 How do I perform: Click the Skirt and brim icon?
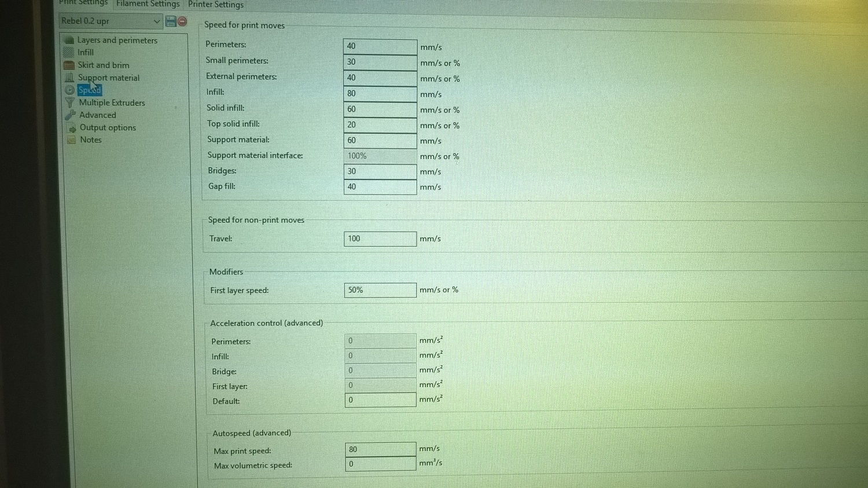point(69,65)
